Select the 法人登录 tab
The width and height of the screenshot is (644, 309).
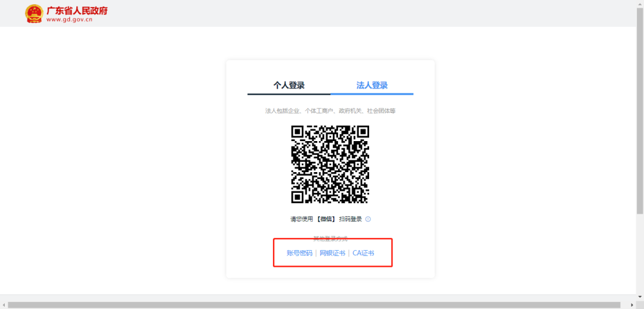(371, 85)
